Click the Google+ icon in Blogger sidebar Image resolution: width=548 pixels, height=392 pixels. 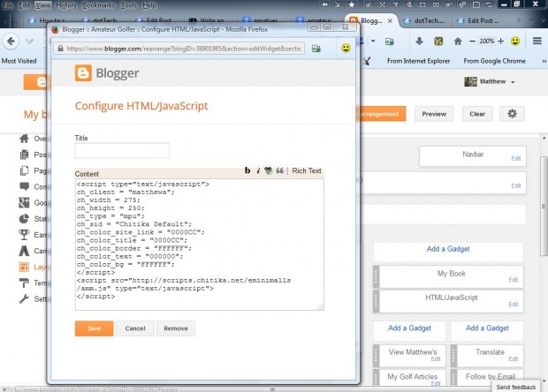pos(24,202)
